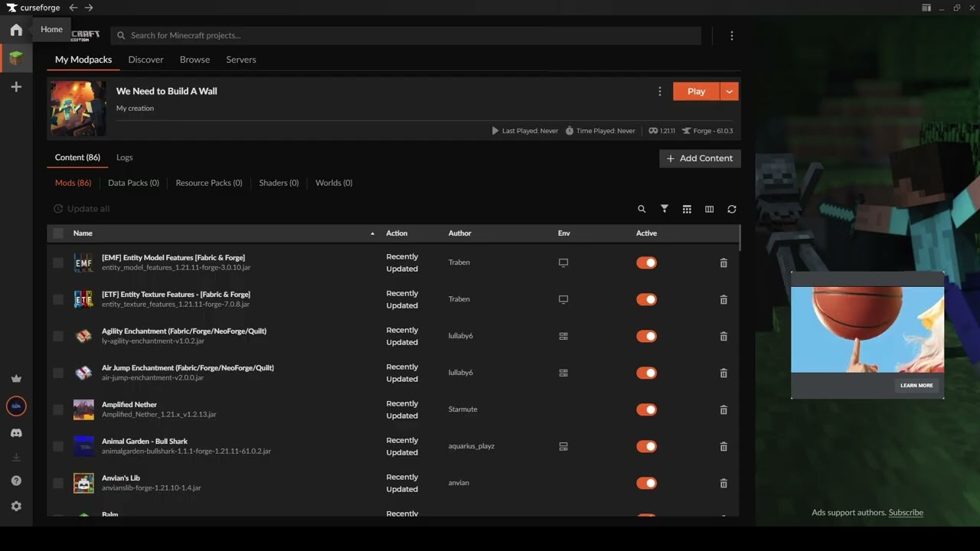Open the settings gear icon

pyautogui.click(x=16, y=506)
